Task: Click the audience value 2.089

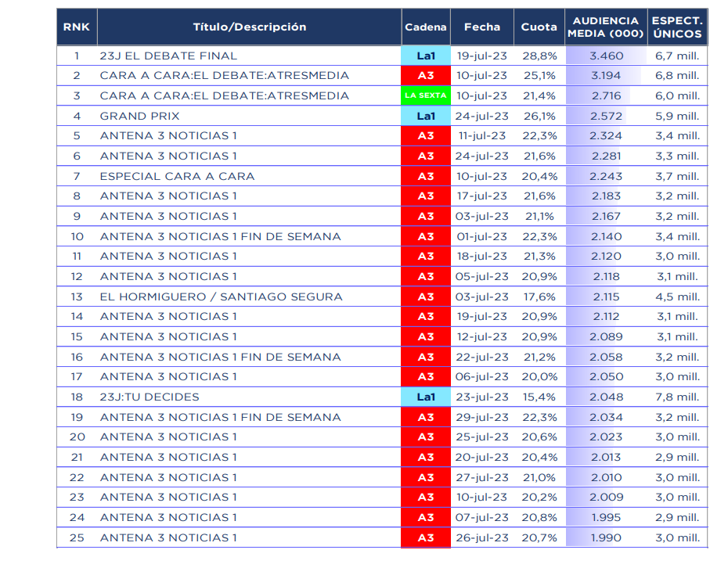Action: [x=606, y=337]
